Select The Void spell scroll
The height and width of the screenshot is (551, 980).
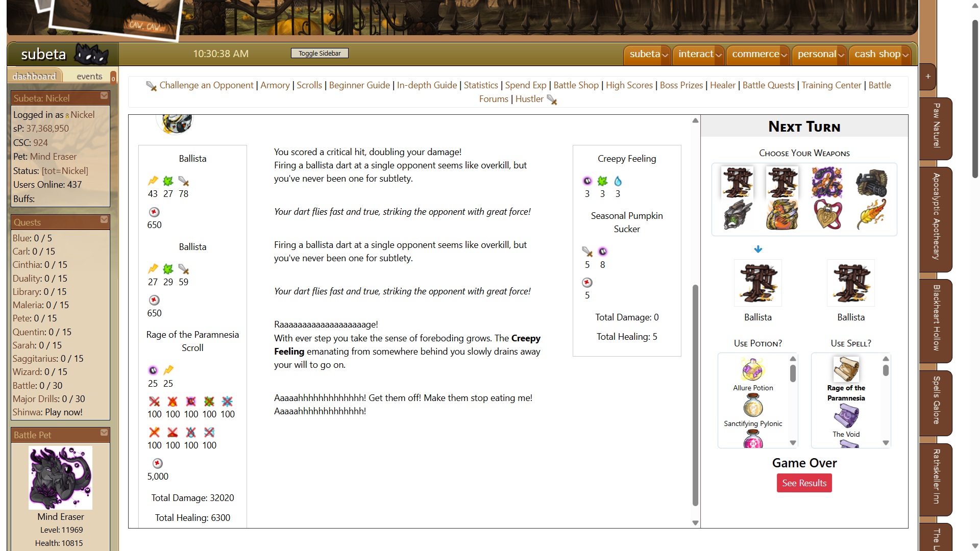point(846,416)
